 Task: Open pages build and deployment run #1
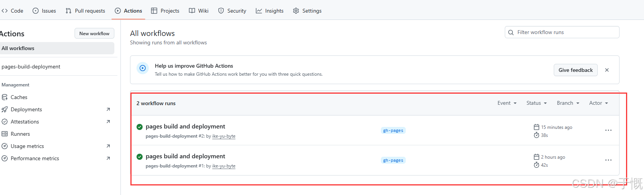coord(185,156)
